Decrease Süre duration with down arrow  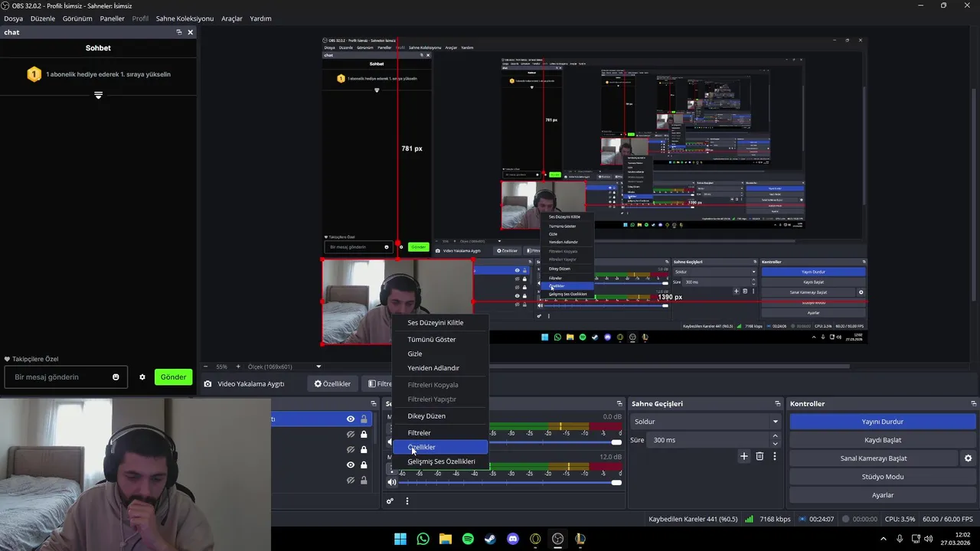tap(775, 444)
